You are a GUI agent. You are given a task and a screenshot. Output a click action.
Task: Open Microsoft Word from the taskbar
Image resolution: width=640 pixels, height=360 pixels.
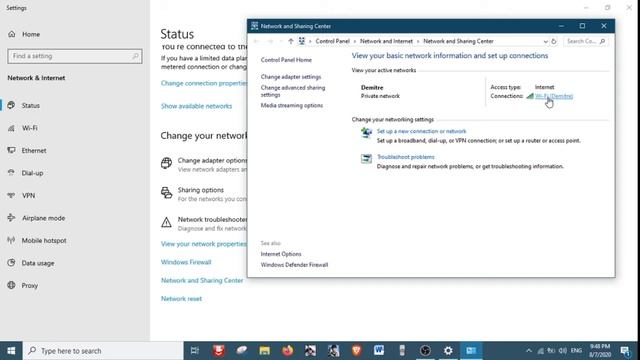(379, 351)
